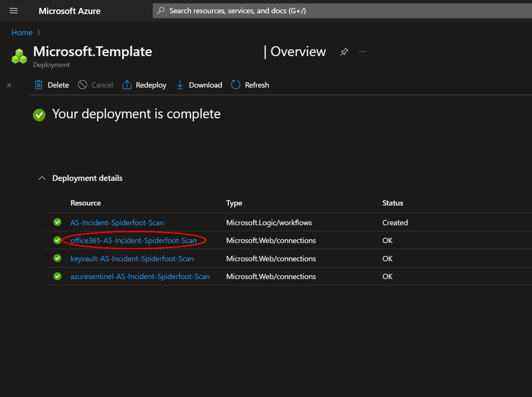The width and height of the screenshot is (532, 397).
Task: Open the AS-Incident-Spiderfoot-Scan logic app resource
Action: point(117,223)
